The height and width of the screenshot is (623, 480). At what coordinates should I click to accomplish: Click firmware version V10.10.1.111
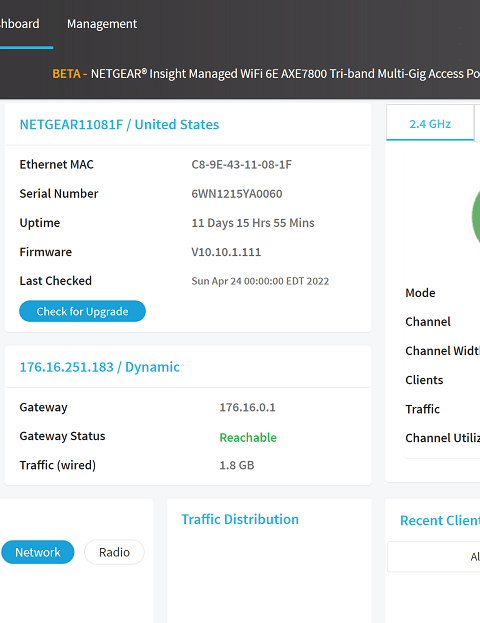pyautogui.click(x=226, y=252)
